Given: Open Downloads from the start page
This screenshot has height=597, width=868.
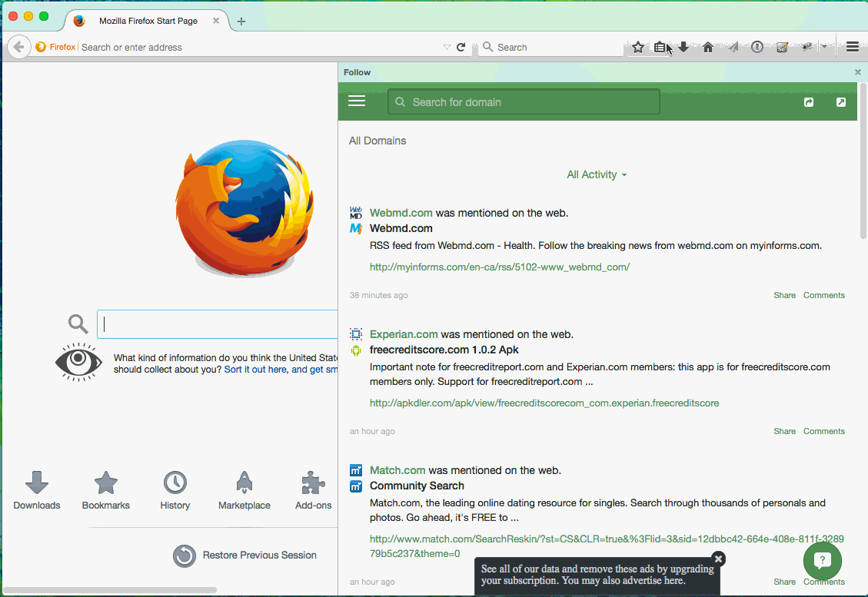Looking at the screenshot, I should 37,490.
